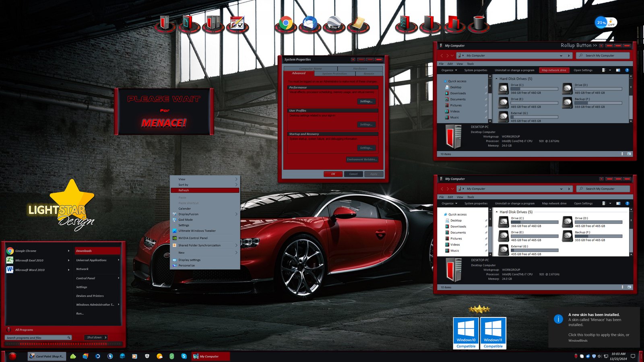644x362 pixels.
Task: Open Organize dropdown in lower My Computer window
Action: click(450, 203)
